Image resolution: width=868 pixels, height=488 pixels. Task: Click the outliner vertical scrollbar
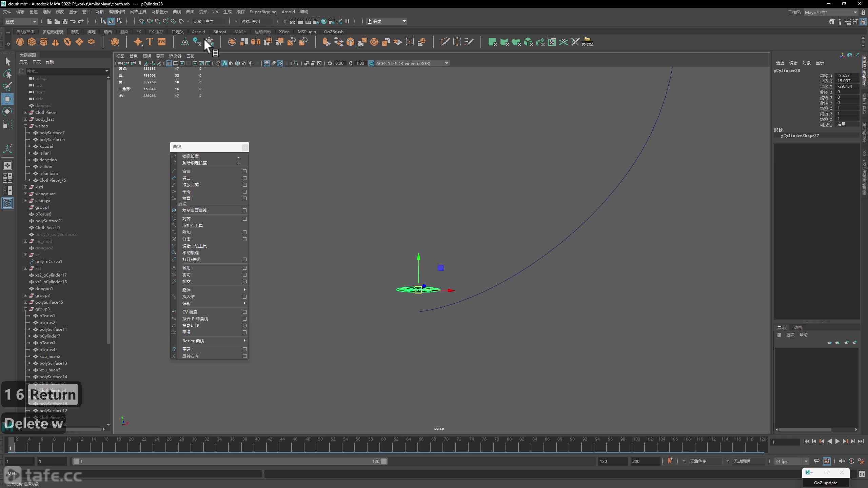click(x=108, y=212)
